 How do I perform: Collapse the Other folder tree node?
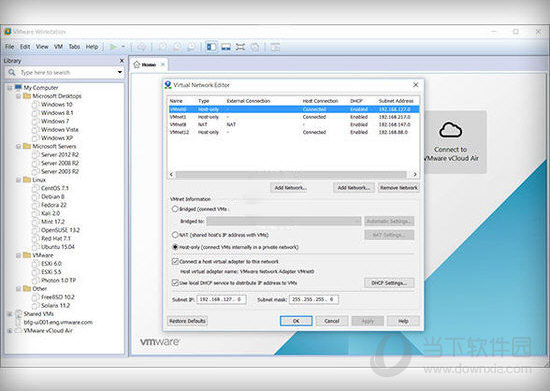click(x=18, y=289)
